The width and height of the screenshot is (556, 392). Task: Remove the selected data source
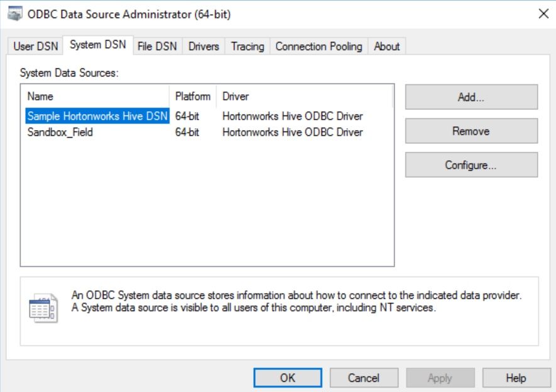[471, 131]
